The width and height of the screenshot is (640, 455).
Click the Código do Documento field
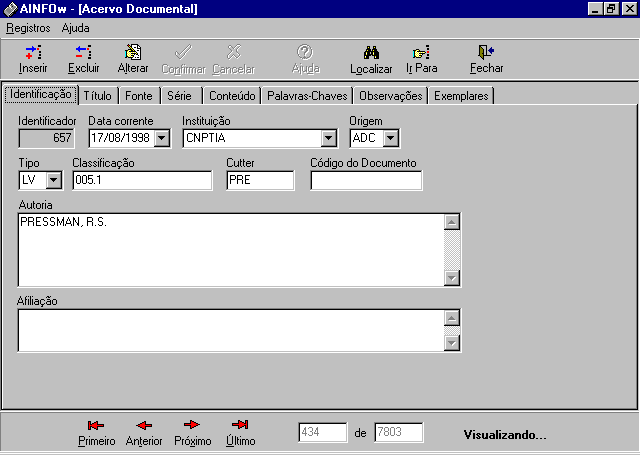click(366, 180)
